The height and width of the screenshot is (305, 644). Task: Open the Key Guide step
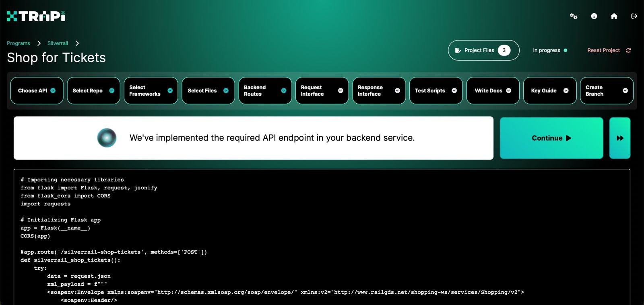(x=550, y=90)
